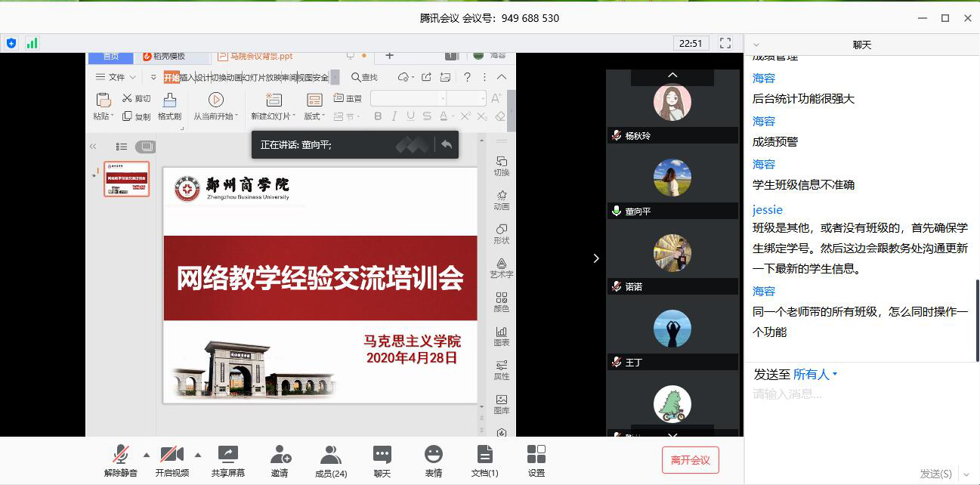Open the 形状 (Shapes) panel in the sidebar
The height and width of the screenshot is (485, 980).
click(501, 233)
